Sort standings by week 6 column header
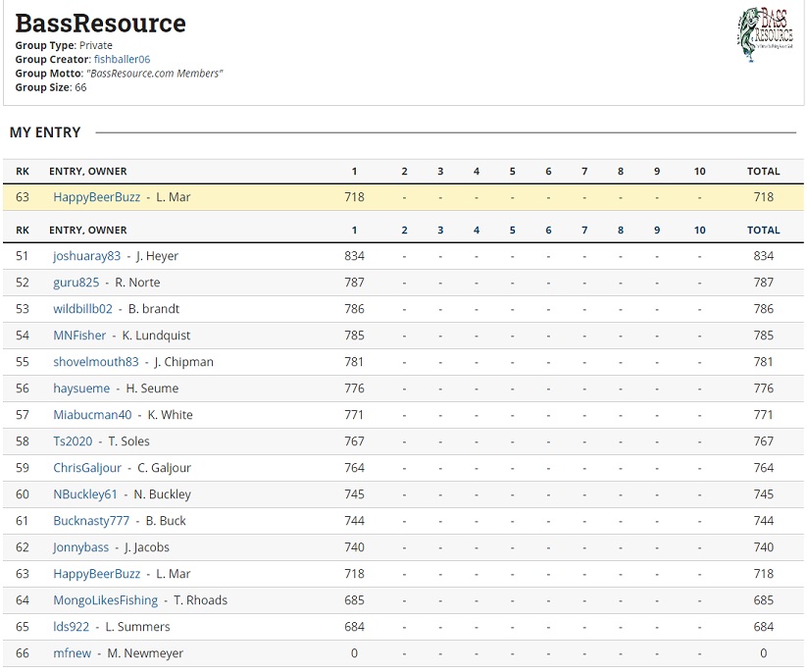Image resolution: width=807 pixels, height=672 pixels. pos(549,231)
